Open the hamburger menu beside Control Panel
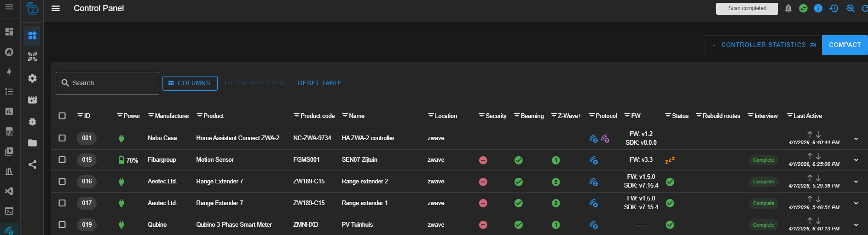 coord(56,8)
